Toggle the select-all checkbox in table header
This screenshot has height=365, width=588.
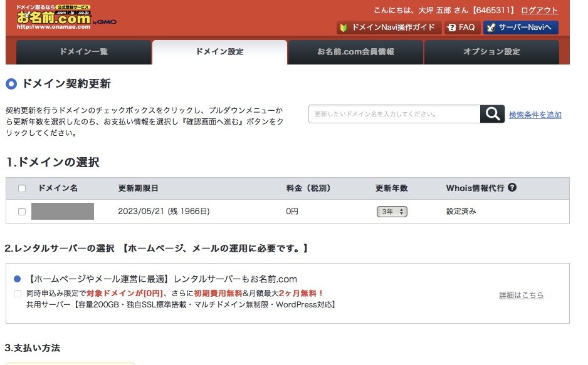click(22, 188)
